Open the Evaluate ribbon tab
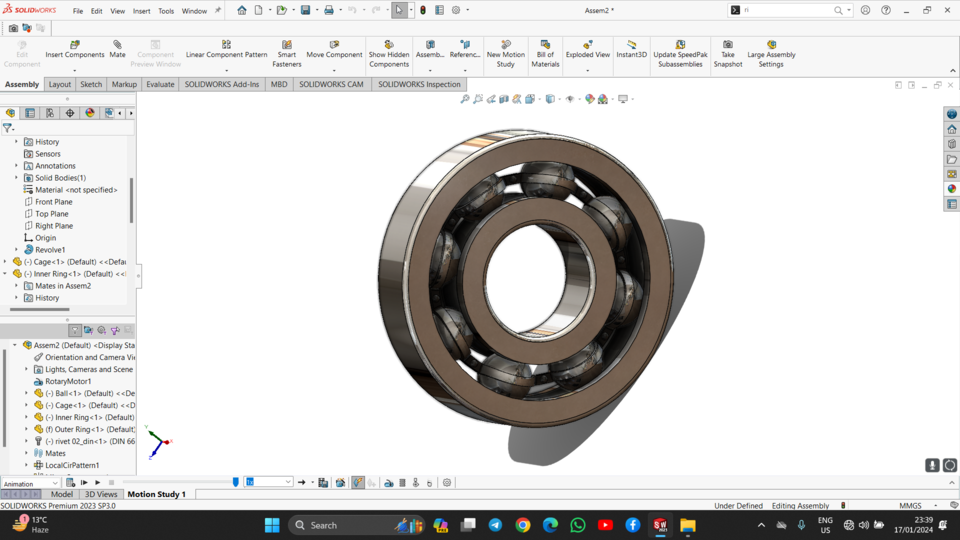Screen dimensions: 960x540 tap(160, 84)
